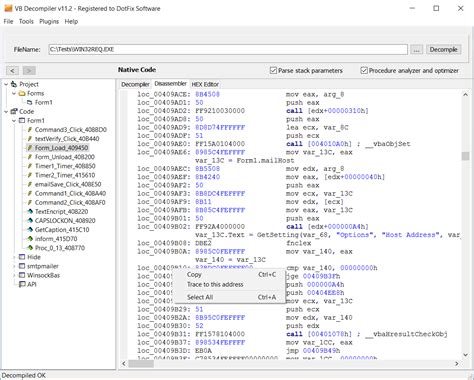Choose Trace to this address

(x=229, y=284)
